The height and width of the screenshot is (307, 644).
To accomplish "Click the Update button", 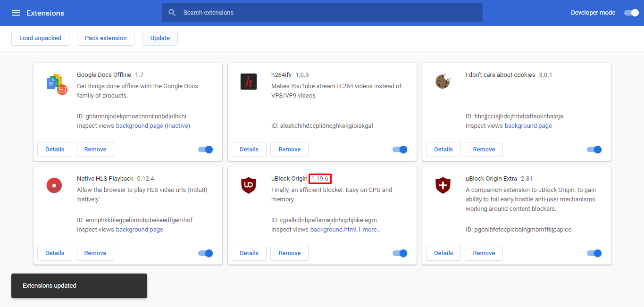I will (x=160, y=38).
